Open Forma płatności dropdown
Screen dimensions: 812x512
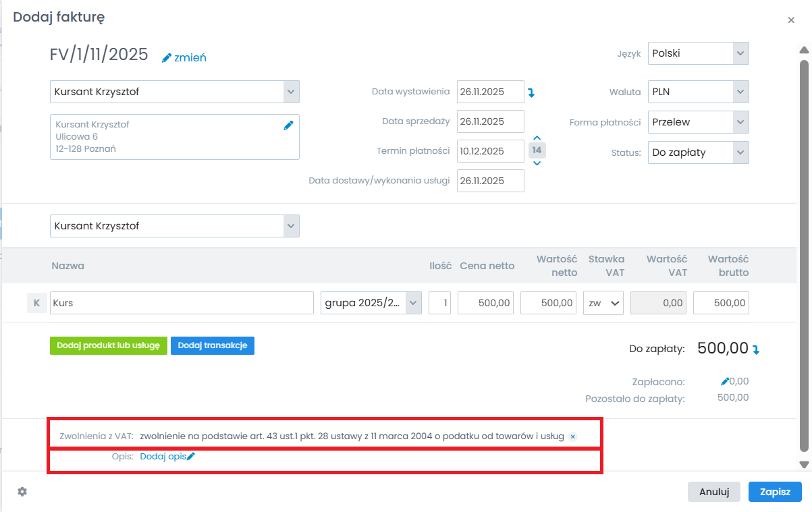698,122
